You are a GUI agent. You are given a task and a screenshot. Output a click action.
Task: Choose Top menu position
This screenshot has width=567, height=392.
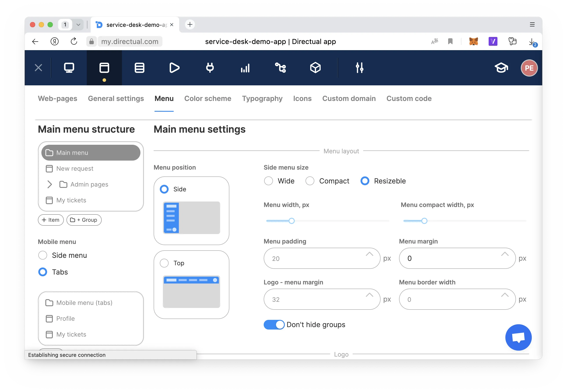[164, 263]
